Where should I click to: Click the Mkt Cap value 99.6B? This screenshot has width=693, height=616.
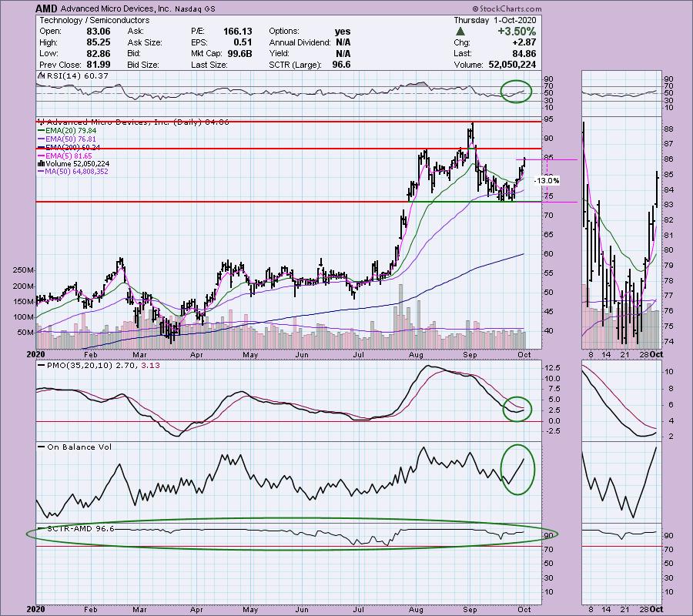[x=240, y=53]
